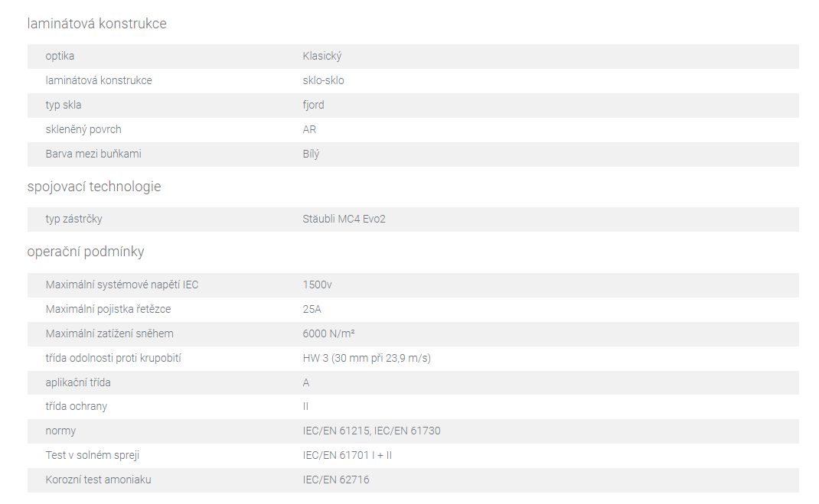
Task: Click the 'operační podmínky' section heading
Action: [x=86, y=252]
